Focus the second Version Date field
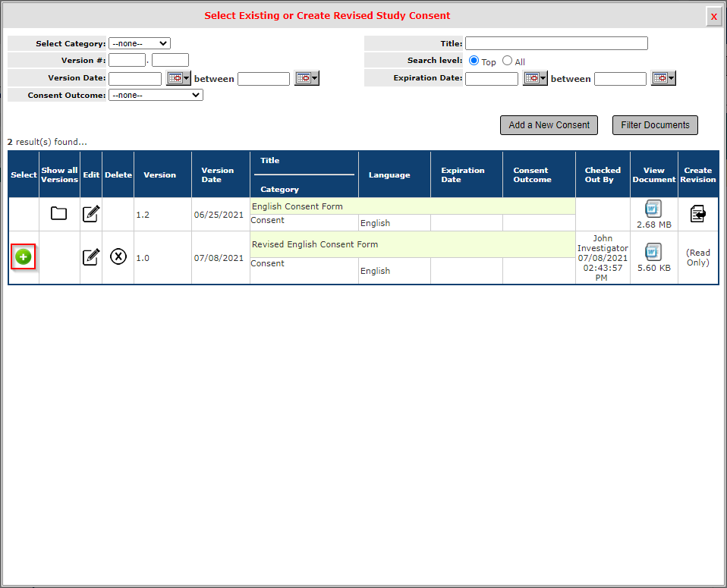 click(264, 79)
